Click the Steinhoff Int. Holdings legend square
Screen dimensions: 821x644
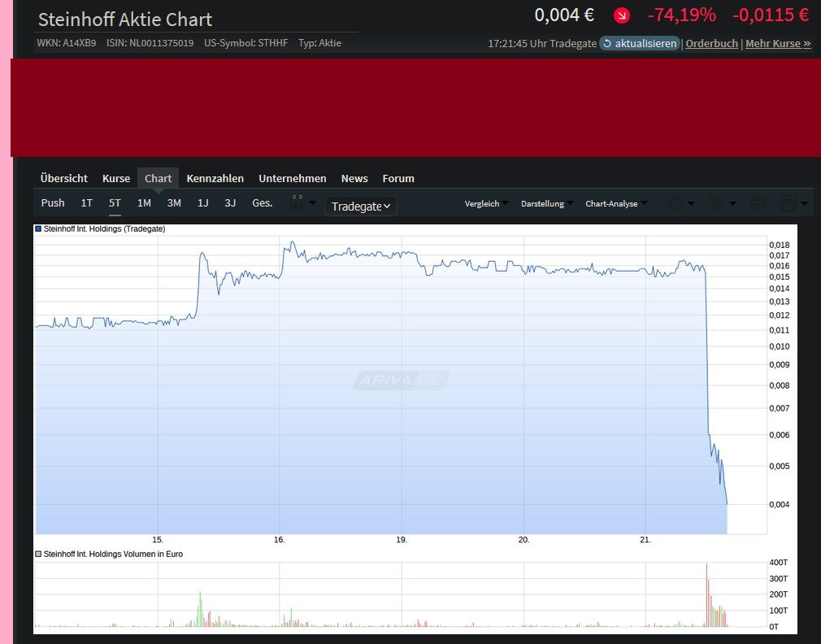pos(37,228)
